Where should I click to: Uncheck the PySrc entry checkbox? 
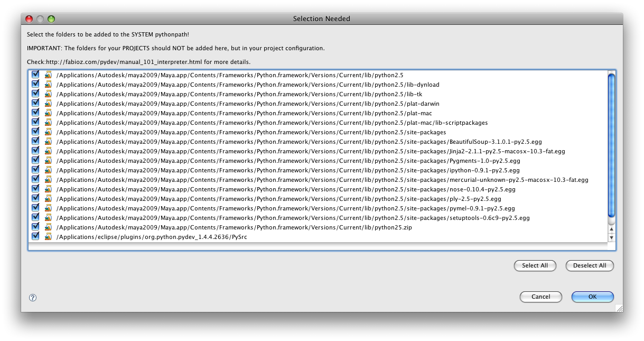point(35,236)
